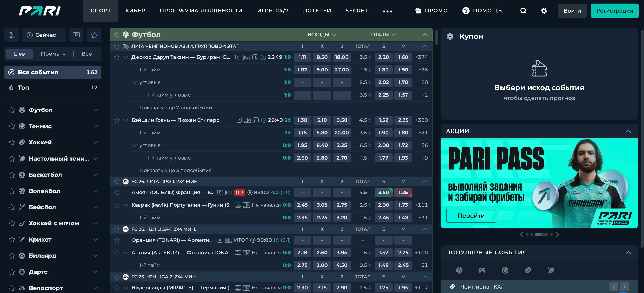The height and width of the screenshot is (293, 644).
Task: Open the filter settings icon in the sidebar
Action: [11, 35]
